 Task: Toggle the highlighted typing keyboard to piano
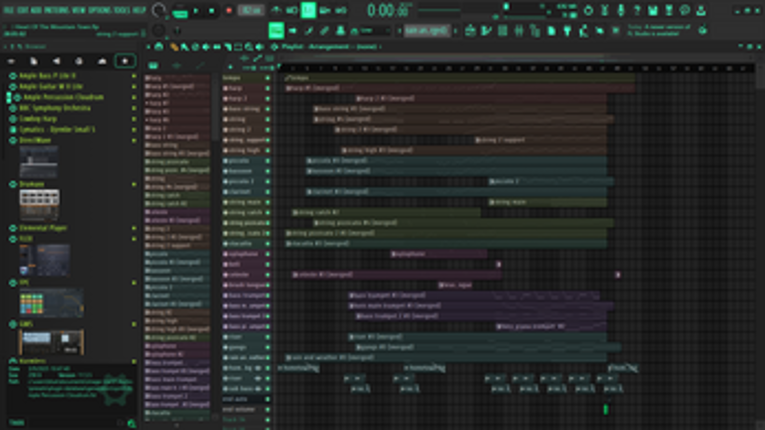coord(276,31)
